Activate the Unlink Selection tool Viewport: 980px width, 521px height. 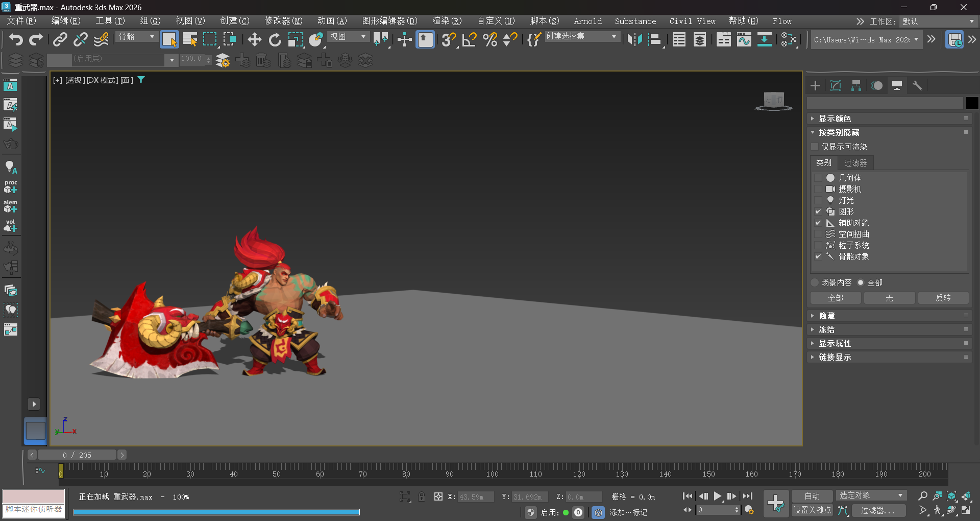[x=81, y=39]
